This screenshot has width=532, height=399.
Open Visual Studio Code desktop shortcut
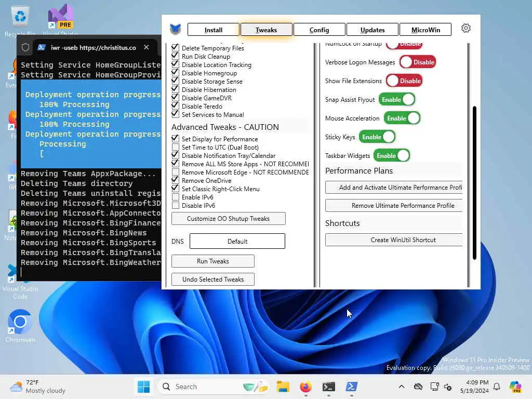tap(20, 282)
